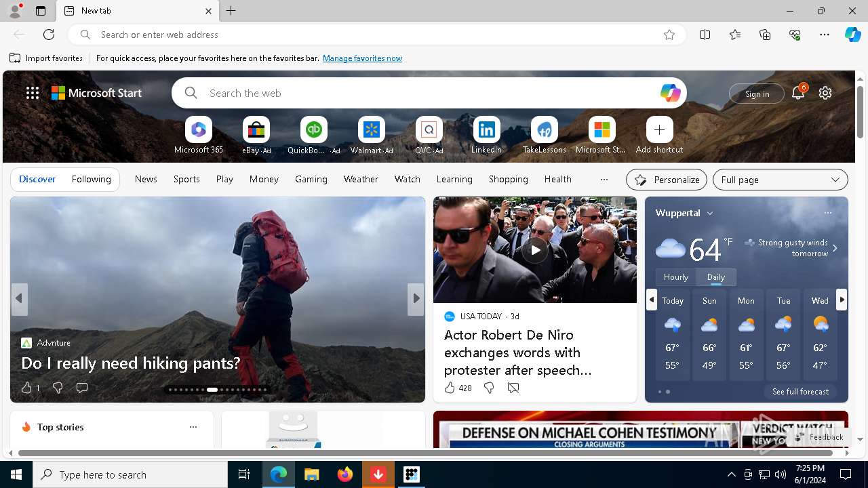868x488 pixels.
Task: Open the News tab
Action: (x=146, y=179)
